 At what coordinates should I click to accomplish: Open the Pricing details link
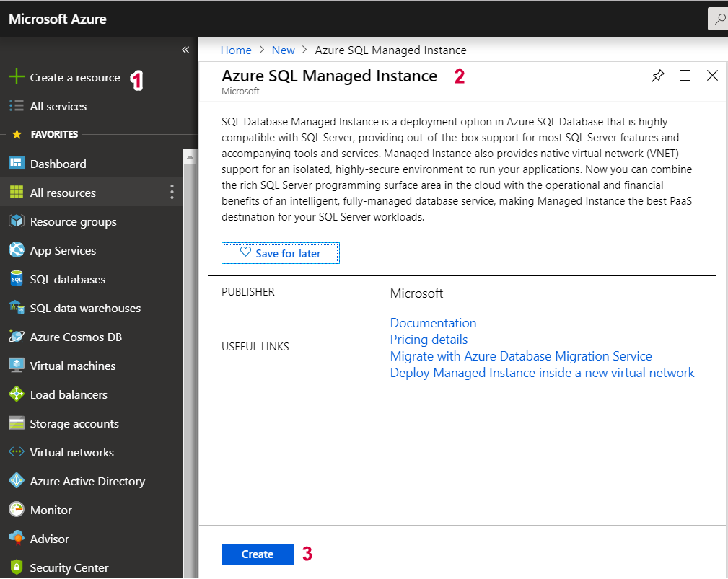(x=429, y=340)
